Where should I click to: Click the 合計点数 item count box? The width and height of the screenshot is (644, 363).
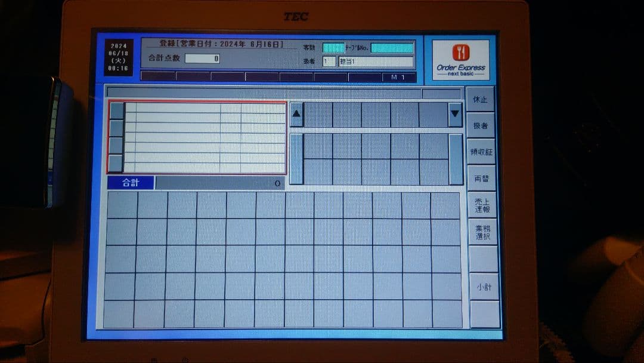coord(202,59)
